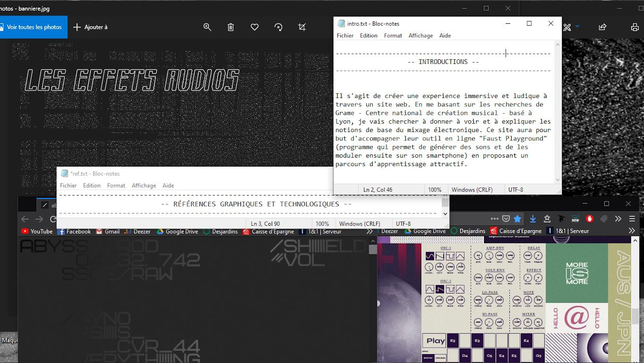Open Format menu in intro.txt Notepad
The image size is (644, 363).
[393, 35]
